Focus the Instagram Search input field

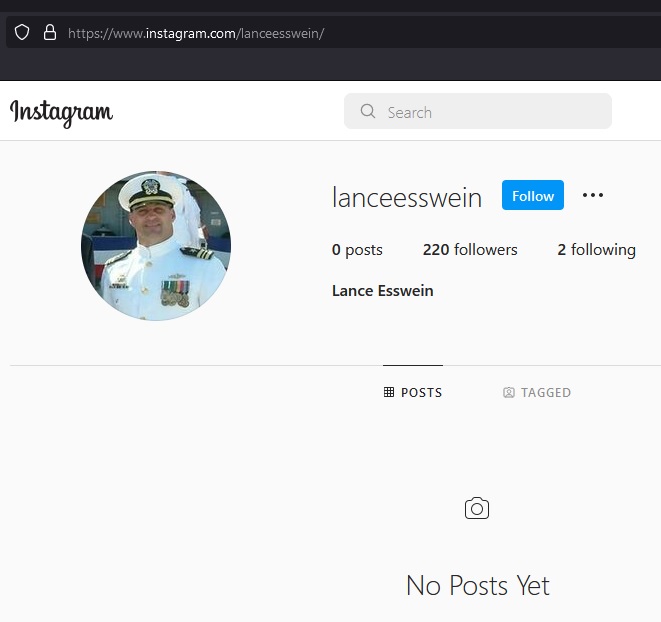[x=490, y=112]
